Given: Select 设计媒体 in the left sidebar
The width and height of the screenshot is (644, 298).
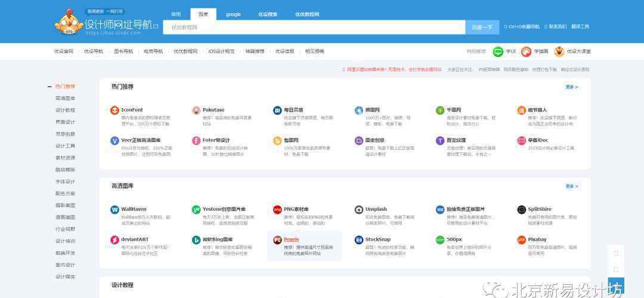Looking at the screenshot, I should pyautogui.click(x=66, y=277).
